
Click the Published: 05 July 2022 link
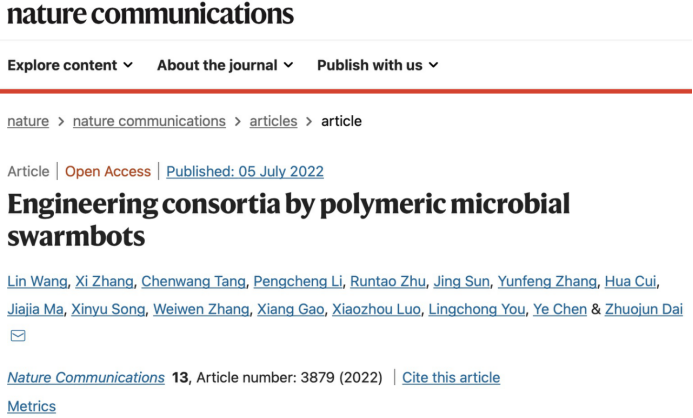(x=245, y=171)
